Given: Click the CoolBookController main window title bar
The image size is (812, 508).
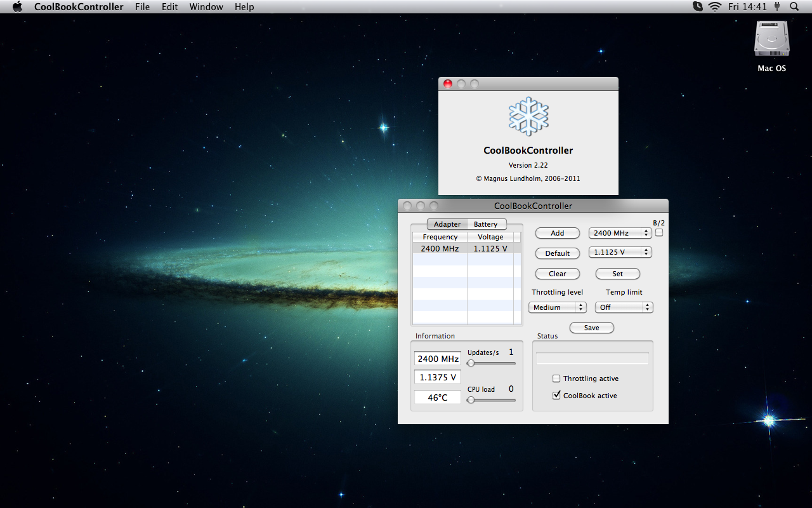Looking at the screenshot, I should [533, 206].
